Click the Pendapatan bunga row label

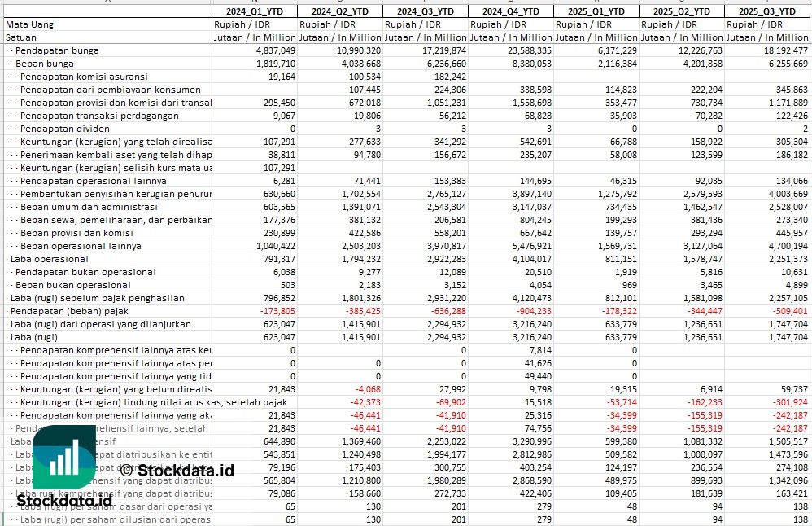[x=57, y=50]
